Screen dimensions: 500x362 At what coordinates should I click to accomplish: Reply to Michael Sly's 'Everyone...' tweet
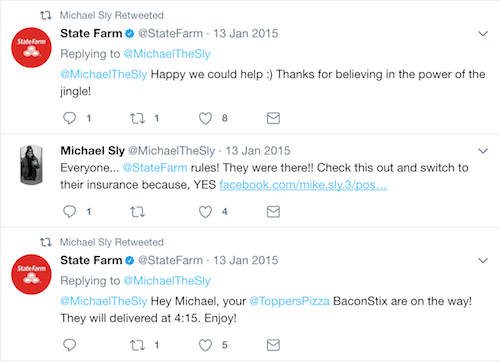69,212
